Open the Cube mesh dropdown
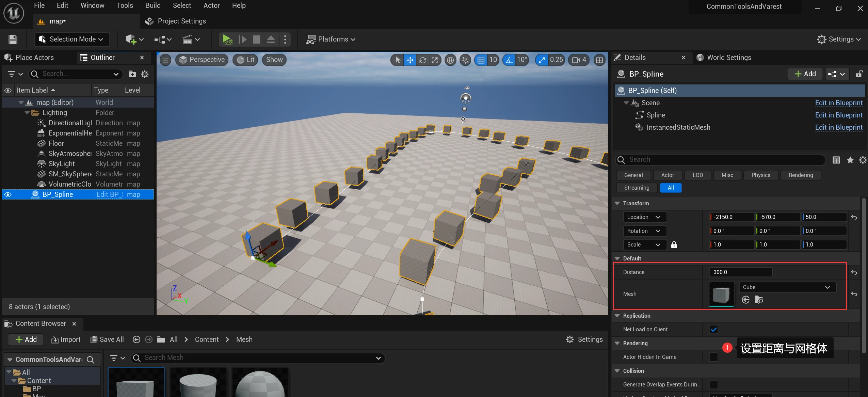The image size is (868, 397). [787, 287]
